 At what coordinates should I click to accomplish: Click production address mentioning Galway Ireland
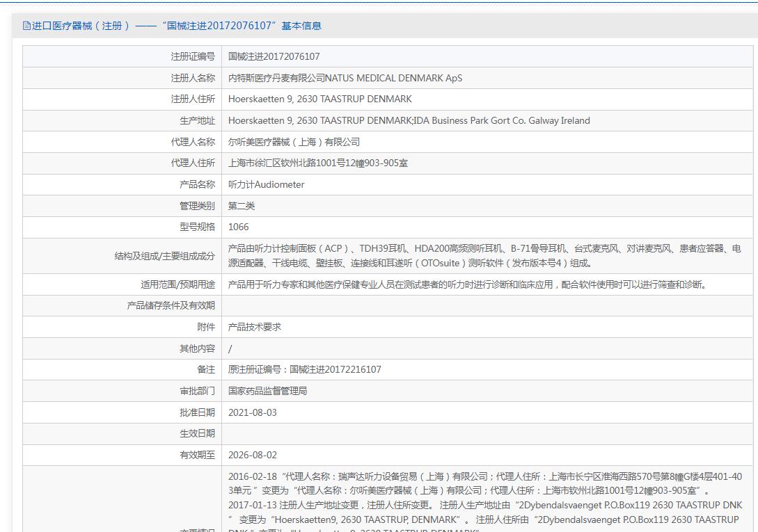coord(409,120)
